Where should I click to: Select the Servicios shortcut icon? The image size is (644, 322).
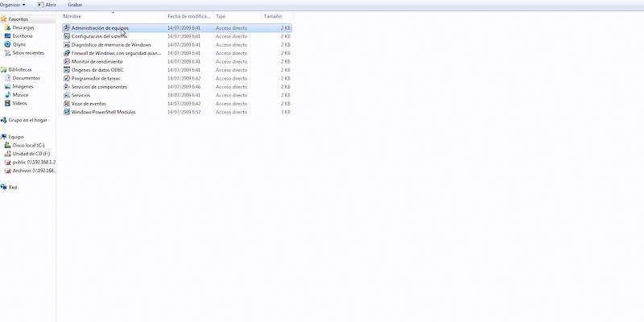[67, 95]
